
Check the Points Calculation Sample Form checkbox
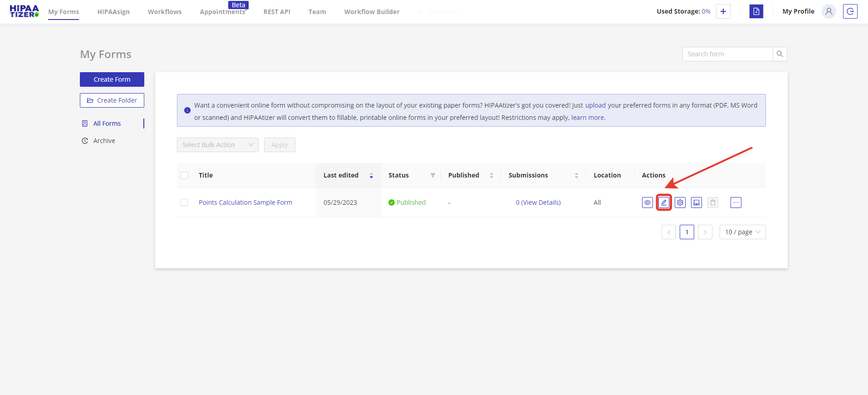(x=184, y=202)
